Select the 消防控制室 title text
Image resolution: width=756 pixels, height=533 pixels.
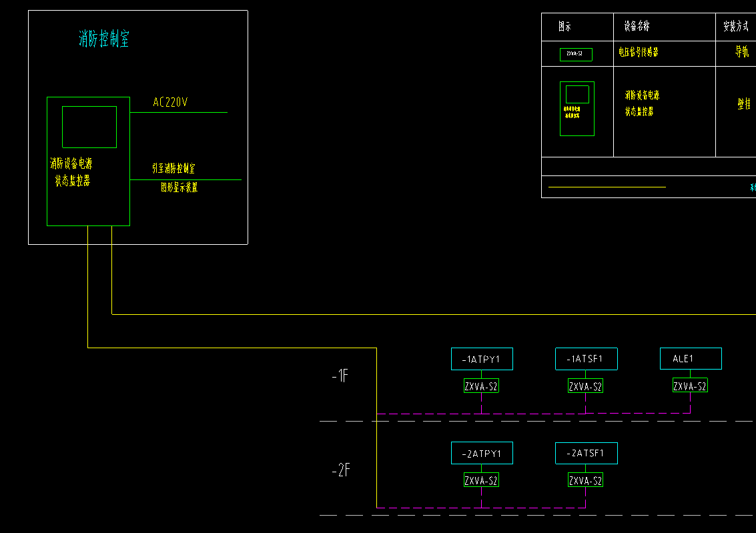(x=104, y=39)
